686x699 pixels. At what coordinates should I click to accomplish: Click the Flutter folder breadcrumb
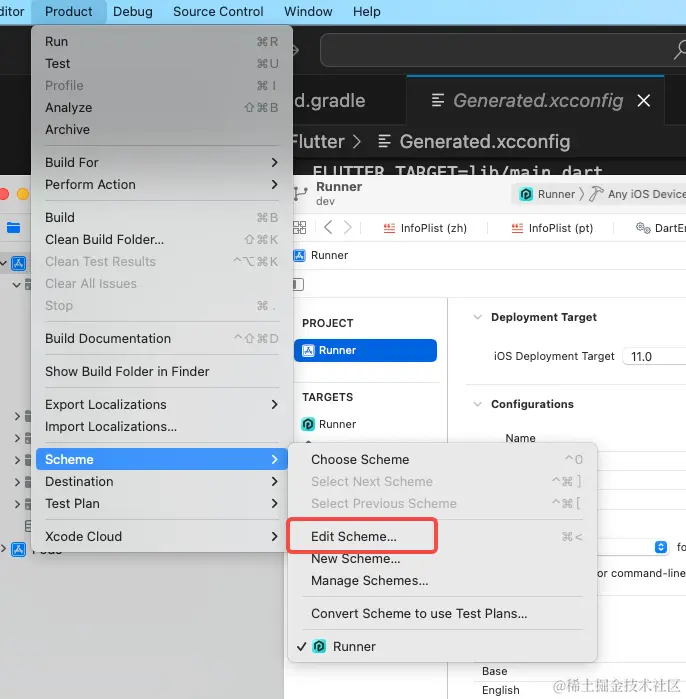[318, 142]
